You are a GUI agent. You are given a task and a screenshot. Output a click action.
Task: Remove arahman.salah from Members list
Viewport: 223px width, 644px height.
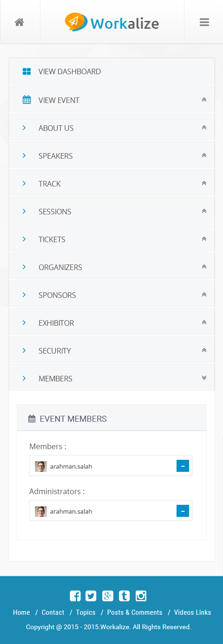pos(183,466)
